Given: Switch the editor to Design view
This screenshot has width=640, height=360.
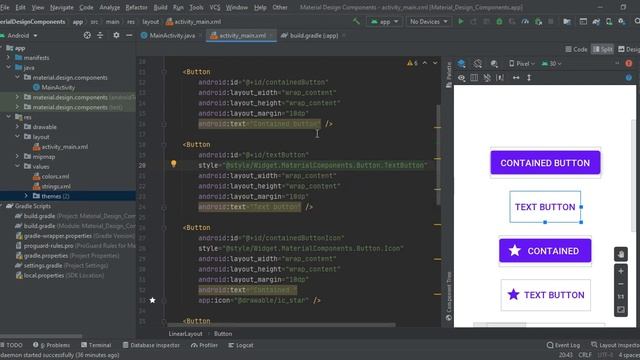Looking at the screenshot, I should [x=629, y=49].
